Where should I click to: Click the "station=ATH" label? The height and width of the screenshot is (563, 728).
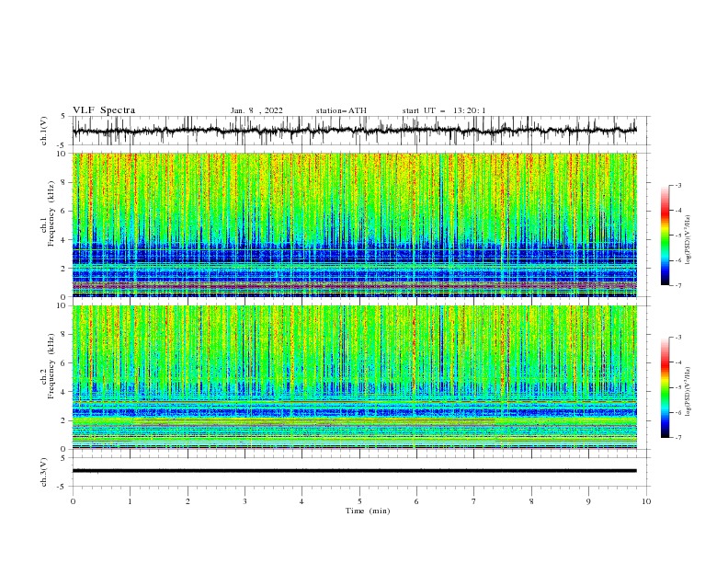(341, 110)
